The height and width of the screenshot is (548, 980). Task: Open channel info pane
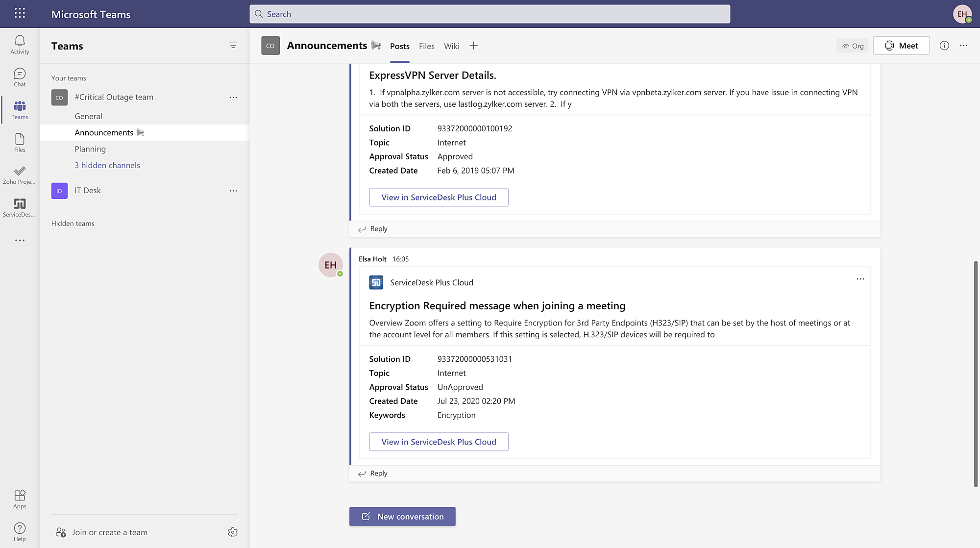[944, 46]
